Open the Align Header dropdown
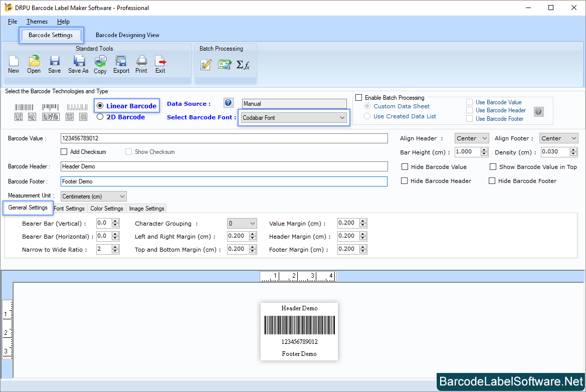The width and height of the screenshot is (586, 392). tap(471, 138)
